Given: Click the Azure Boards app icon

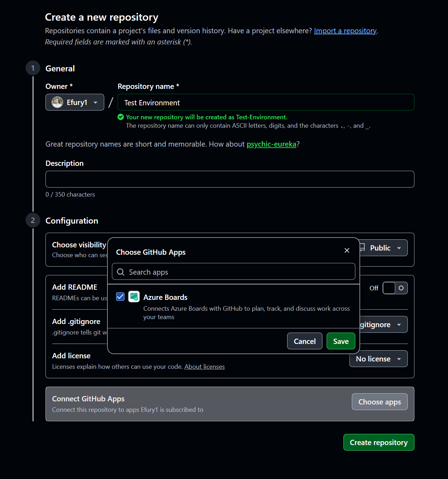Looking at the screenshot, I should pyautogui.click(x=134, y=297).
